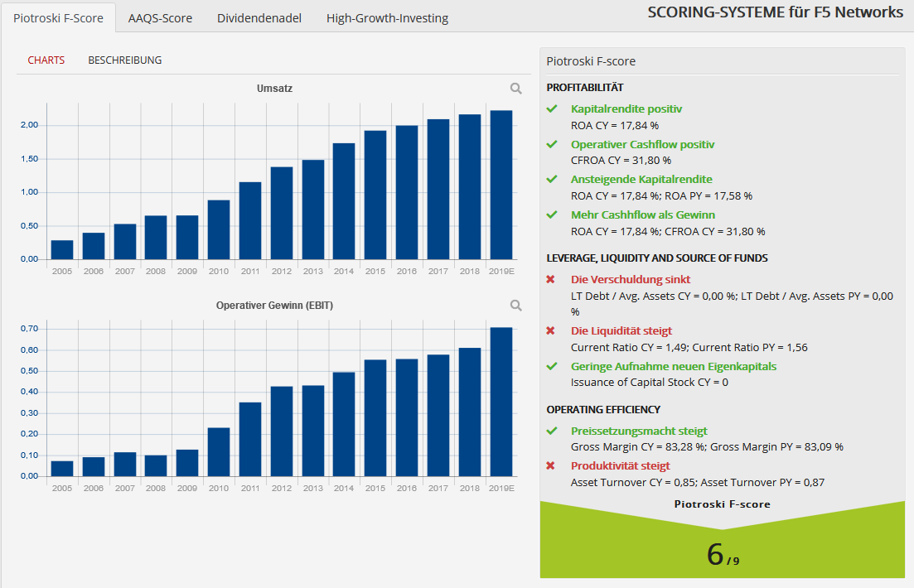Select the High-Growth-Investing tab
This screenshot has width=914, height=588.
pos(387,18)
